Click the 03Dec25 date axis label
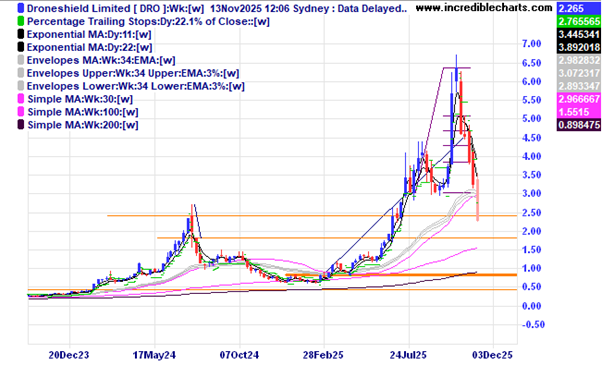The image size is (602, 365). click(493, 355)
